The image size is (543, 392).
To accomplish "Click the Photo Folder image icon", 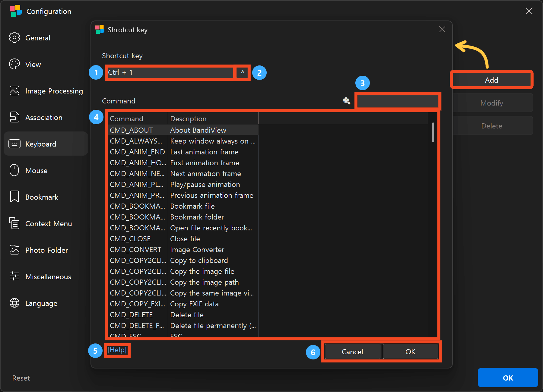I will click(x=14, y=250).
